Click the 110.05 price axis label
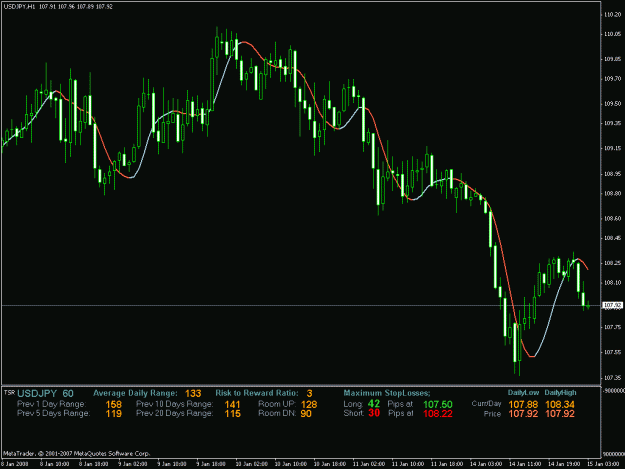This screenshot has width=625, height=469. pyautogui.click(x=613, y=34)
